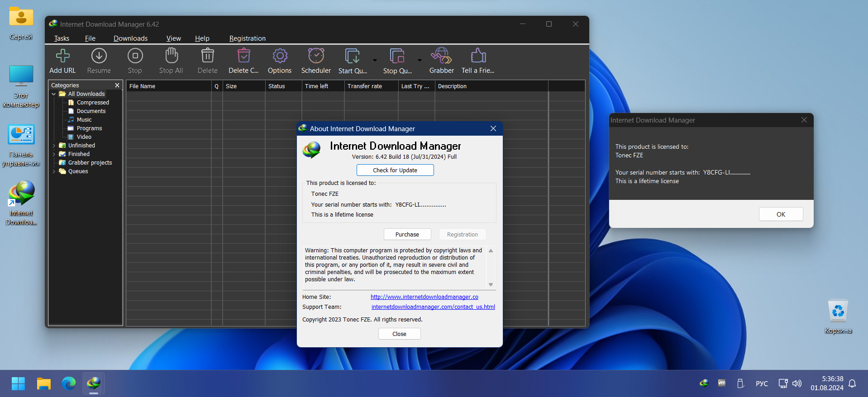Sort by the Status column header

pyautogui.click(x=284, y=86)
